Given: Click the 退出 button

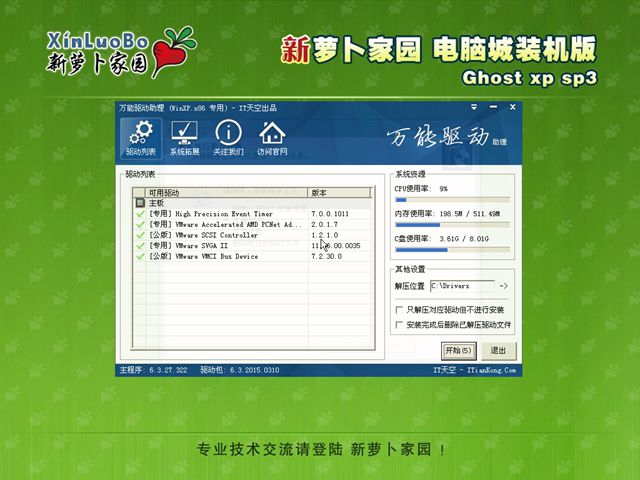Looking at the screenshot, I should [x=498, y=351].
